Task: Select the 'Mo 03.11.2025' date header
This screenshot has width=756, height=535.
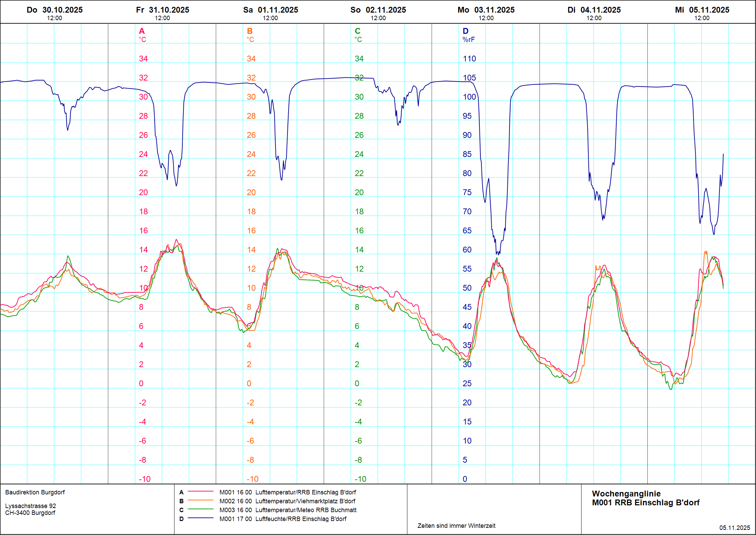Action: coord(486,10)
